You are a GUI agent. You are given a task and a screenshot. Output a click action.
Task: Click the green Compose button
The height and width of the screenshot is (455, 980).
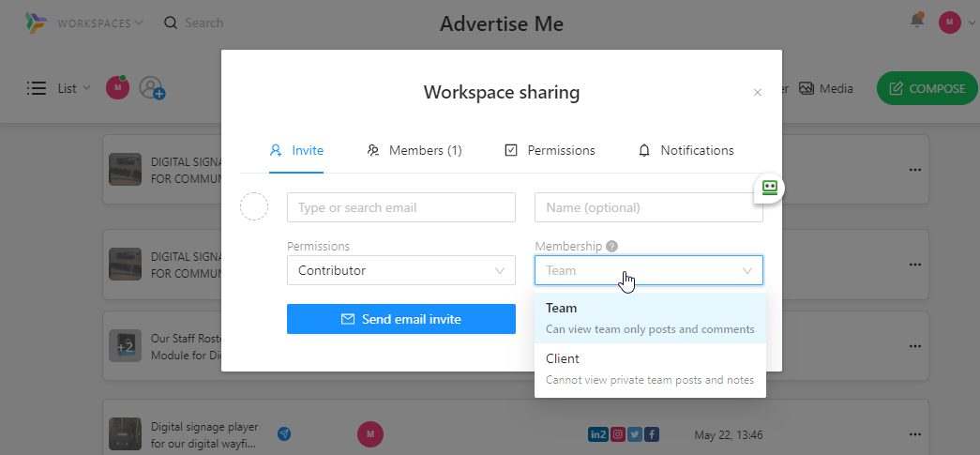point(926,88)
